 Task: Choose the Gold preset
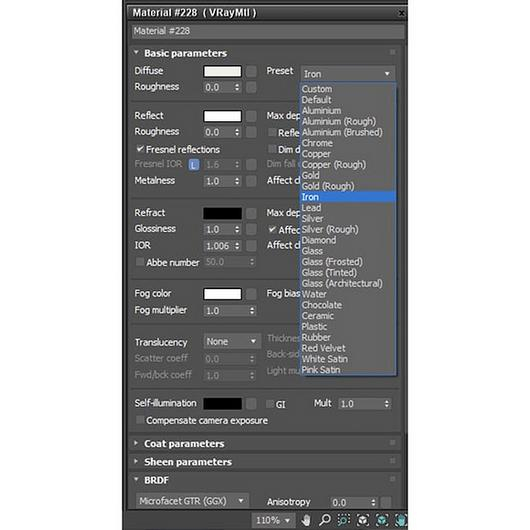(348, 175)
